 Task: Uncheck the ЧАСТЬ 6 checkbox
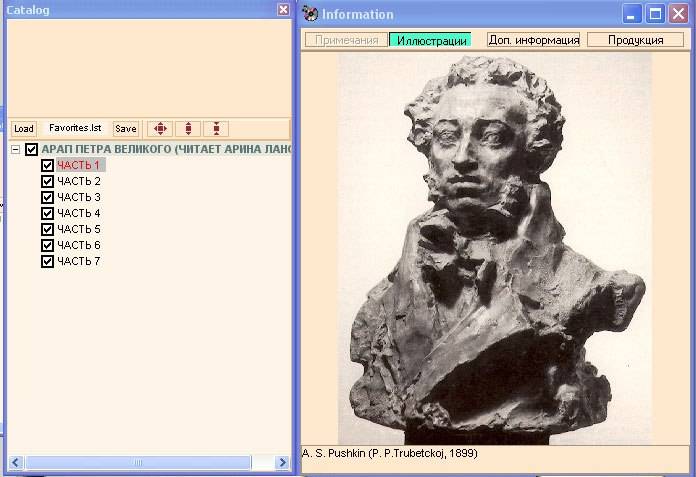pos(47,245)
